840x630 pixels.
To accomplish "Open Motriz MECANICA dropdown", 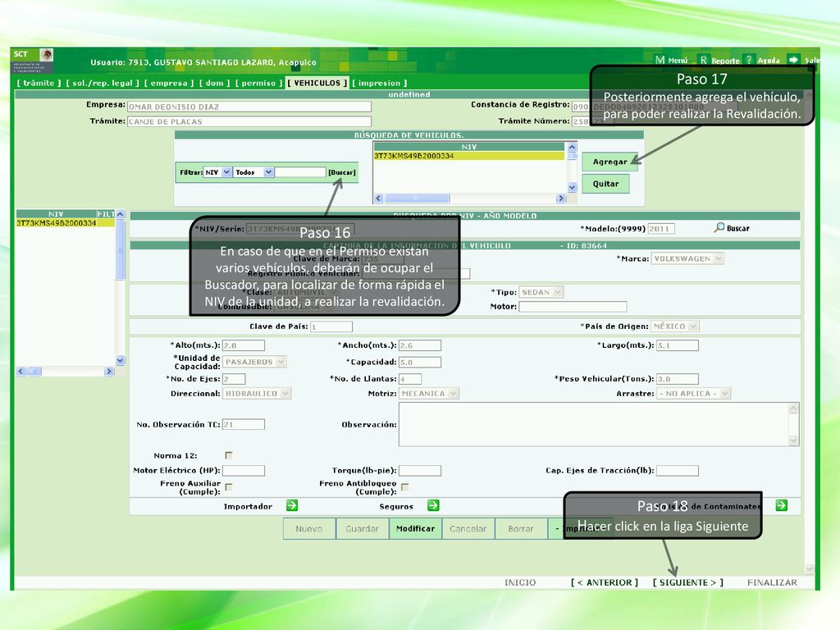I will pyautogui.click(x=428, y=394).
